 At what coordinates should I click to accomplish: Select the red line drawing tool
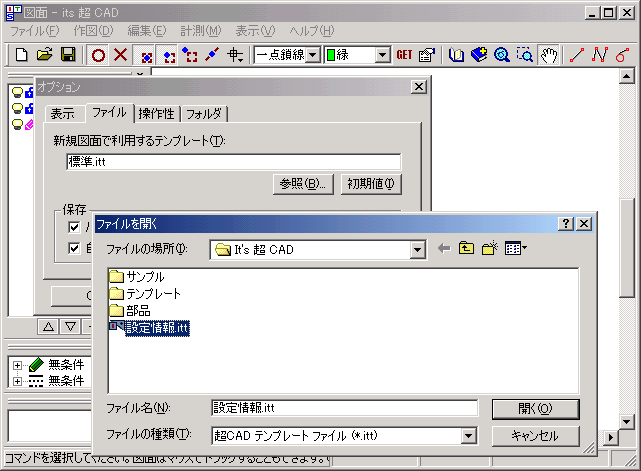click(576, 55)
